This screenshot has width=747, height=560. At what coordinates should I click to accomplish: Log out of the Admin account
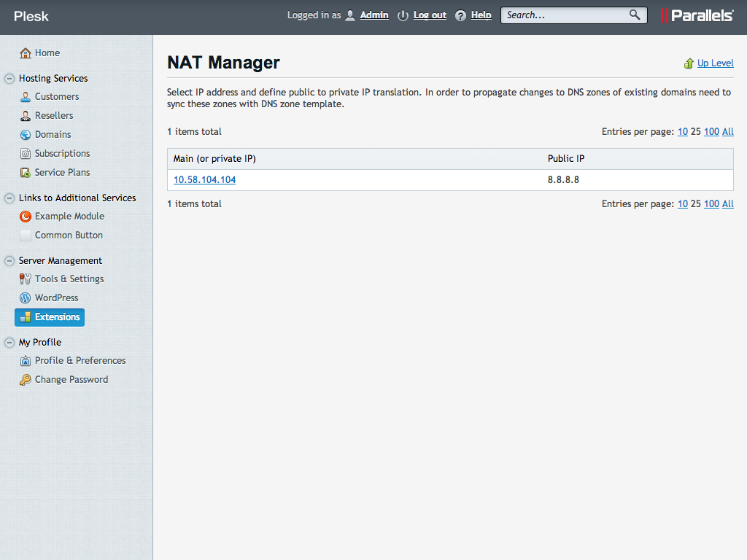click(x=430, y=15)
